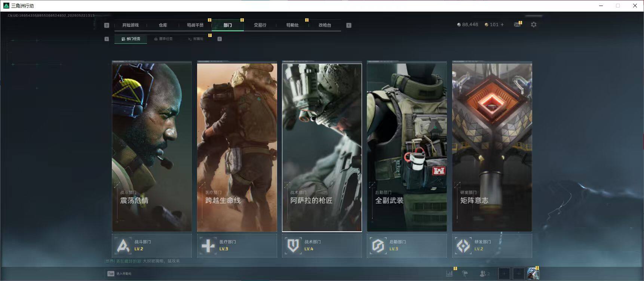The image size is (644, 281).
Task: Open the flag icon in bottom bar
Action: tap(465, 274)
